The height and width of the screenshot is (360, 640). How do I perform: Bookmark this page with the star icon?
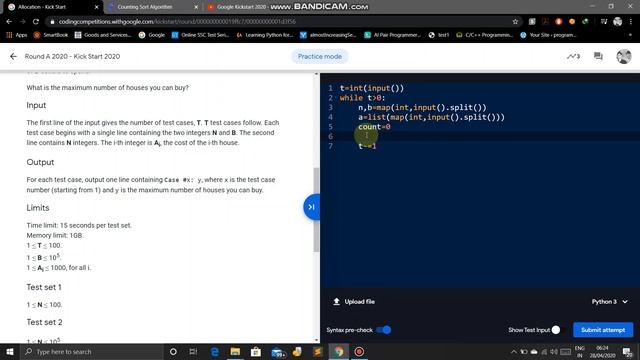515,22
